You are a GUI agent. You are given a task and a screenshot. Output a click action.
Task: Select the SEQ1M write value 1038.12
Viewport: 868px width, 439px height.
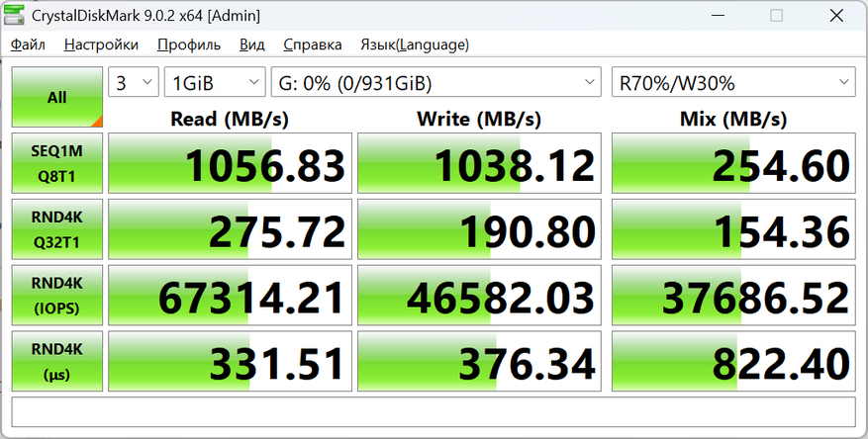click(x=479, y=163)
